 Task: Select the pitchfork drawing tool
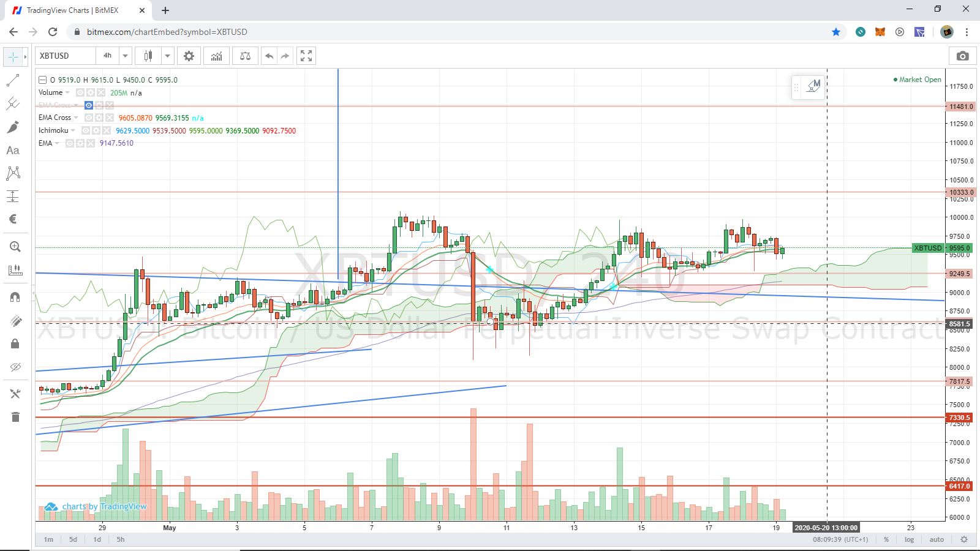[x=13, y=103]
